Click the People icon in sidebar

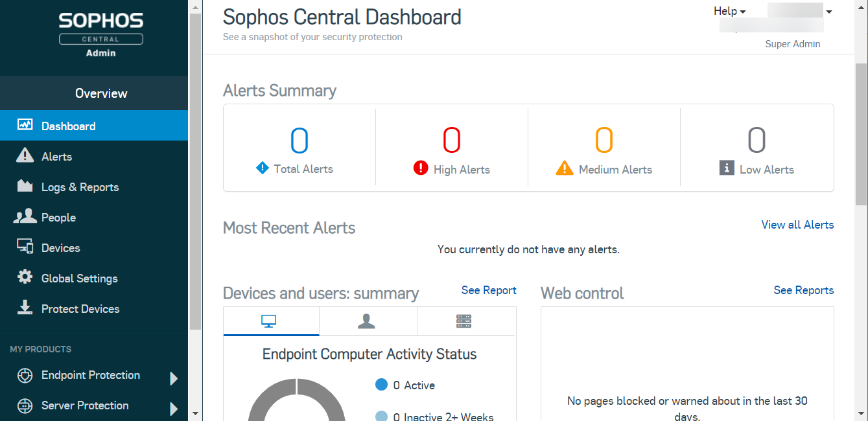click(x=25, y=217)
